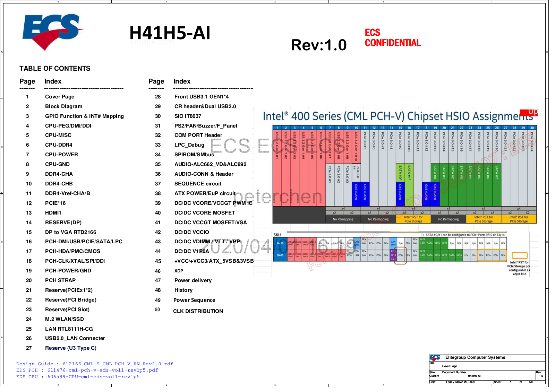Select the PCH-POWER/GND entry
555x392 pixels.
pyautogui.click(x=68, y=271)
